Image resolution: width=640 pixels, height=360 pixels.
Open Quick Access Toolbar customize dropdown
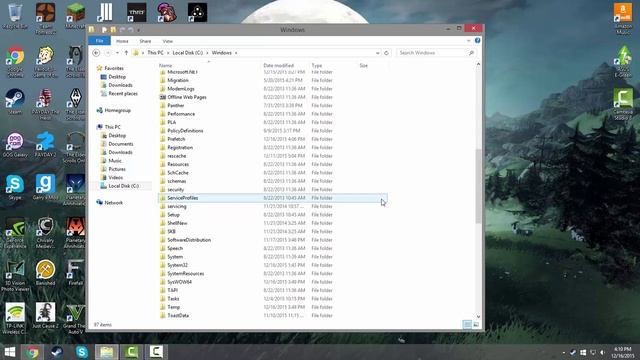138,30
